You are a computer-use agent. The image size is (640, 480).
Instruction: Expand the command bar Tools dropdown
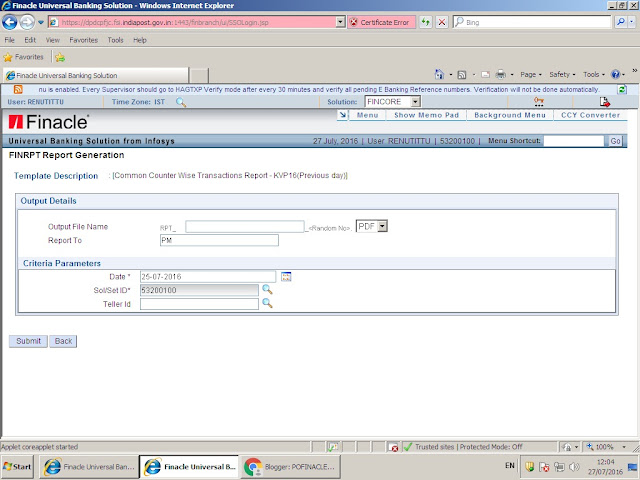593,75
